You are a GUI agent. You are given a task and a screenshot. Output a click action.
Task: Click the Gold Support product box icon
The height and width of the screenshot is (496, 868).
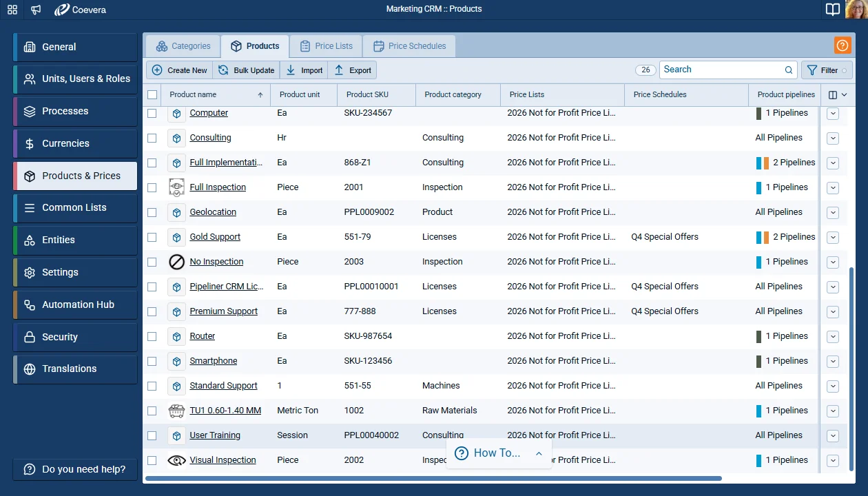[x=176, y=237]
